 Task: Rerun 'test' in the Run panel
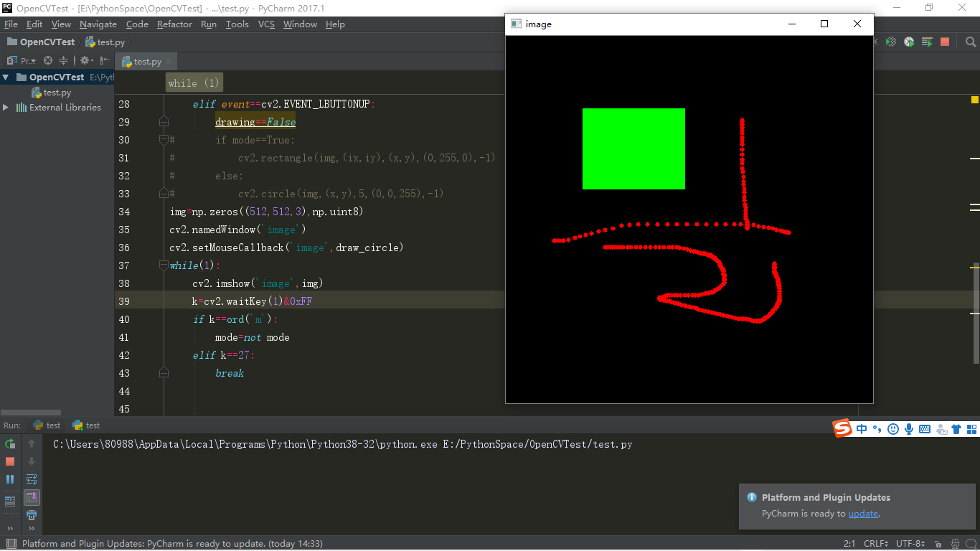click(10, 444)
